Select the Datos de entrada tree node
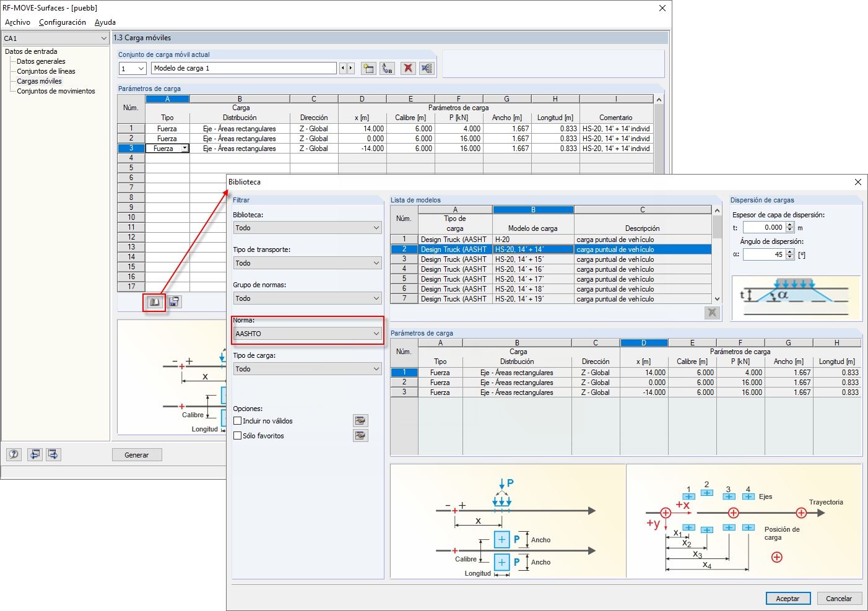Viewport: 868px width, 611px height. tap(31, 51)
